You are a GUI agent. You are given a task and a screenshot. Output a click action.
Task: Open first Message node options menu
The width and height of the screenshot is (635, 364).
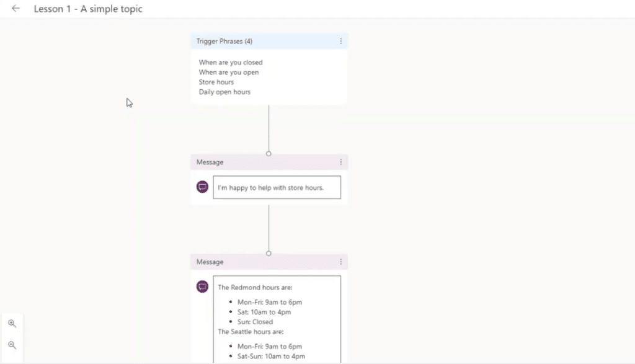coord(340,162)
